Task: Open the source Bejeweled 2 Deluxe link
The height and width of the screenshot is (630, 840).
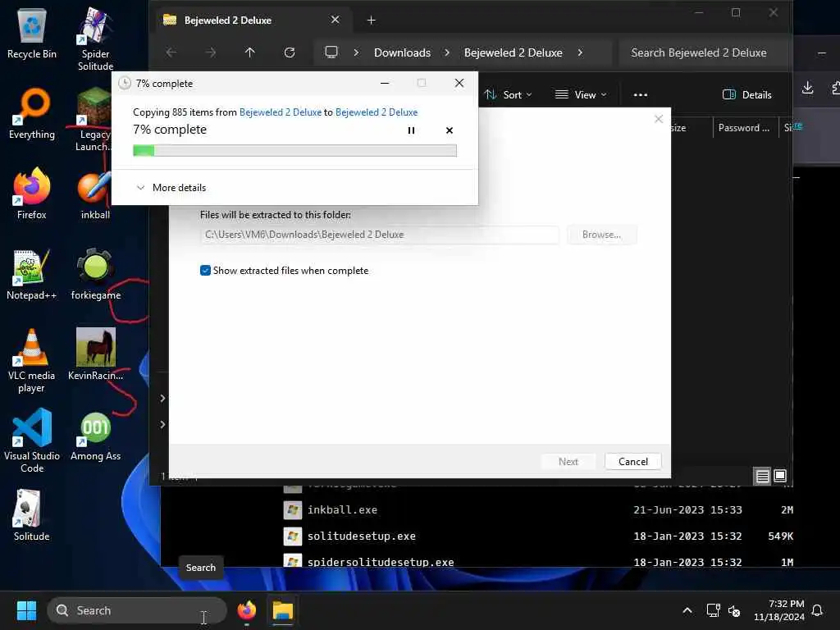Action: (281, 112)
